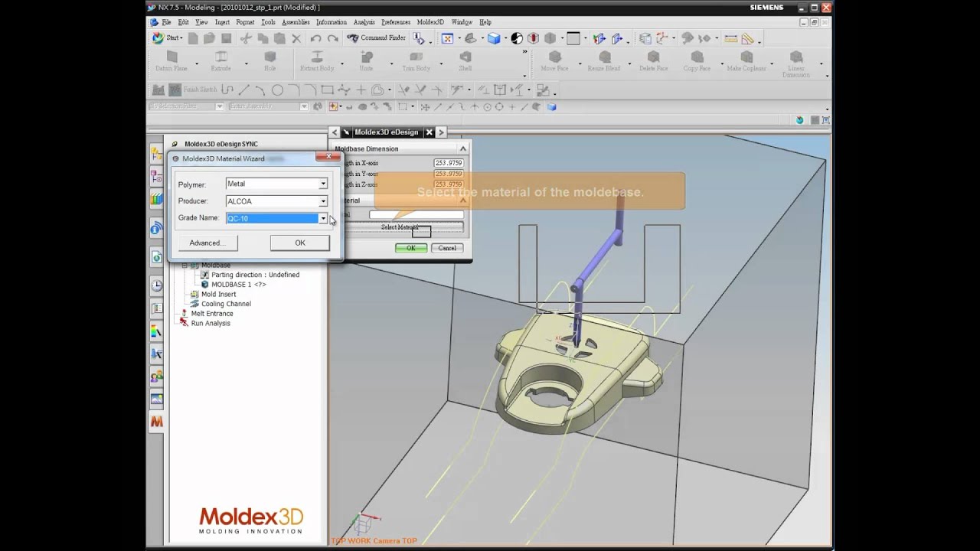Image resolution: width=980 pixels, height=551 pixels.
Task: Click the Cut scissors icon
Action: pyautogui.click(x=246, y=38)
